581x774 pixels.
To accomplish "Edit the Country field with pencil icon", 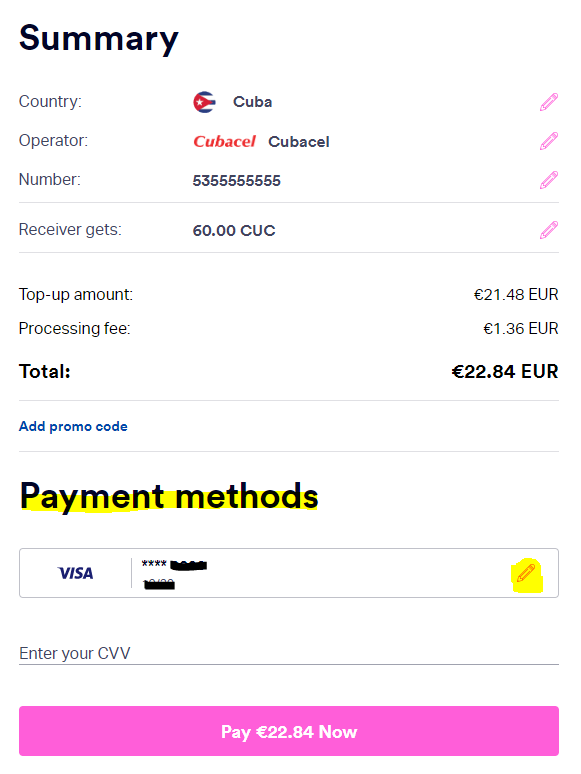I will tap(548, 102).
